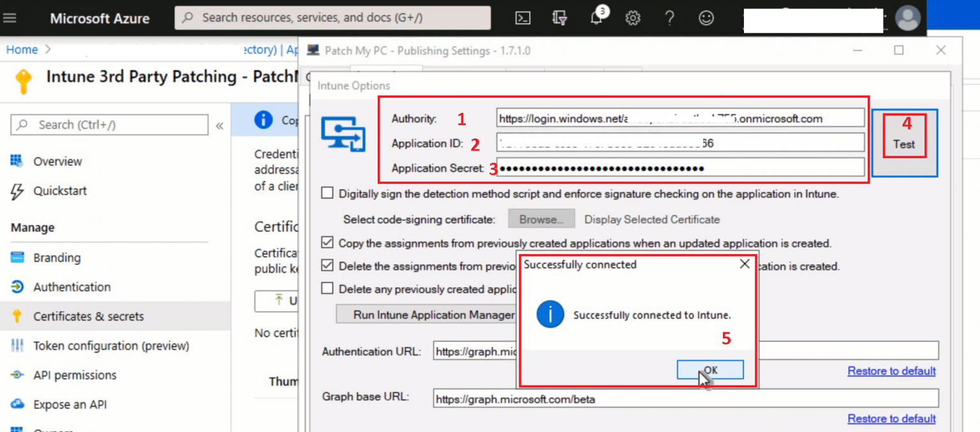Open Token configuration (preview)
This screenshot has height=432, width=980.
tap(111, 346)
